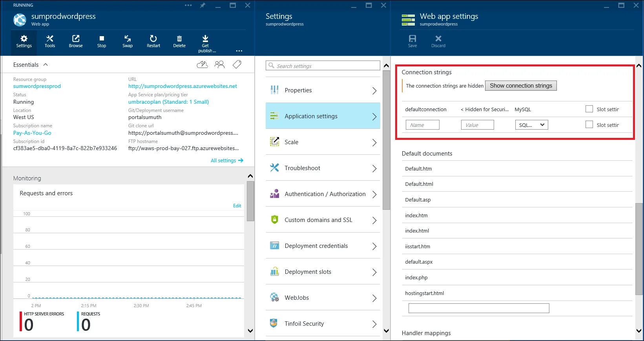Open umbracoplan pricing tier link
Image resolution: width=644 pixels, height=341 pixels.
point(168,102)
